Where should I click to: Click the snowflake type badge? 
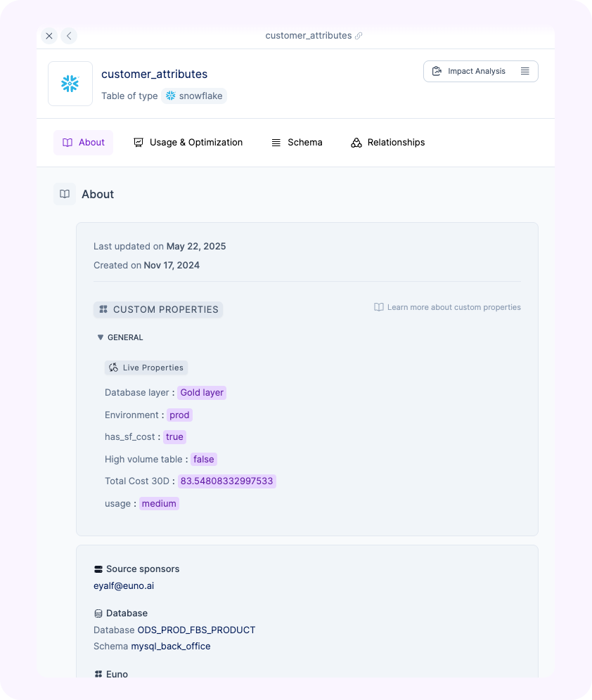pos(194,96)
